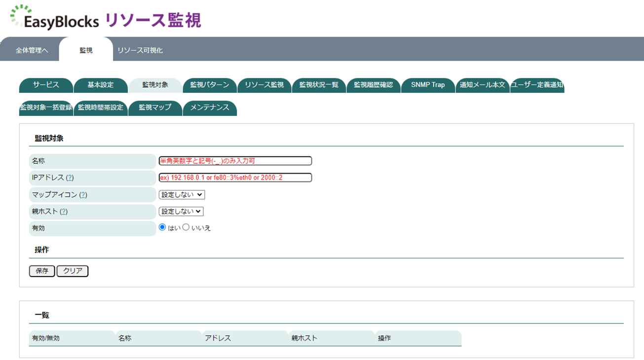Select the 監視対象 tab
The height and width of the screenshot is (360, 644).
(x=155, y=85)
